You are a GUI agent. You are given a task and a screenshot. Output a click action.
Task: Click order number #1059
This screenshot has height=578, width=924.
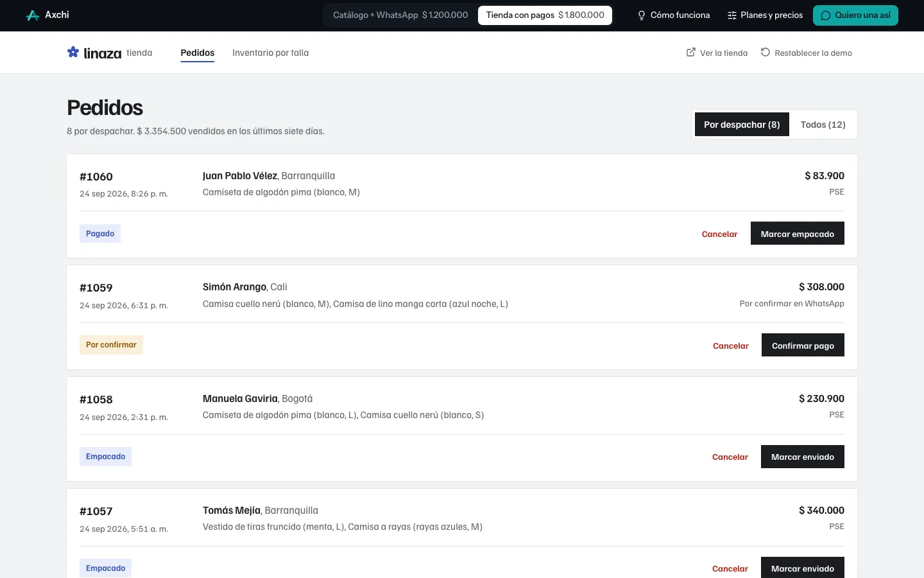(x=96, y=288)
